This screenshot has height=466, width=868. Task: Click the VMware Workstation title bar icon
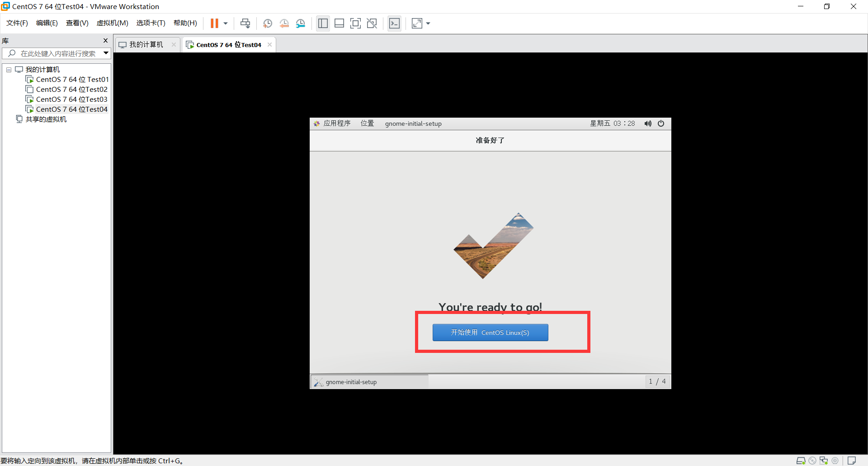tap(5, 6)
